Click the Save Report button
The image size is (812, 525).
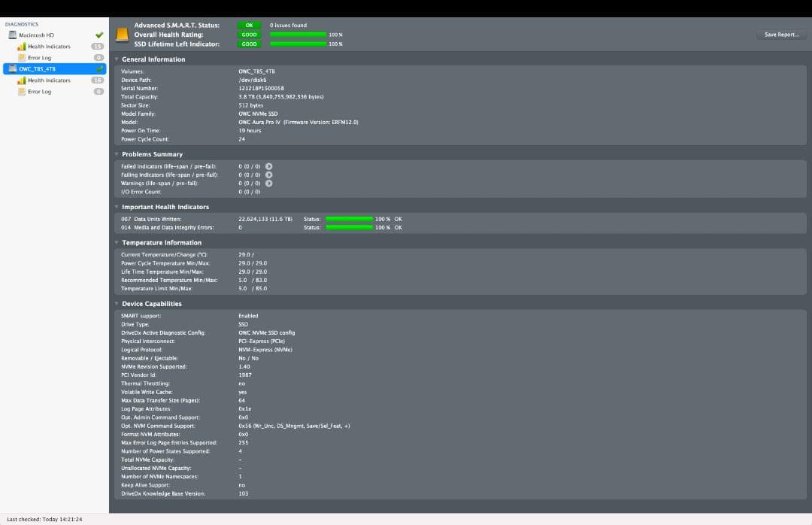[781, 35]
